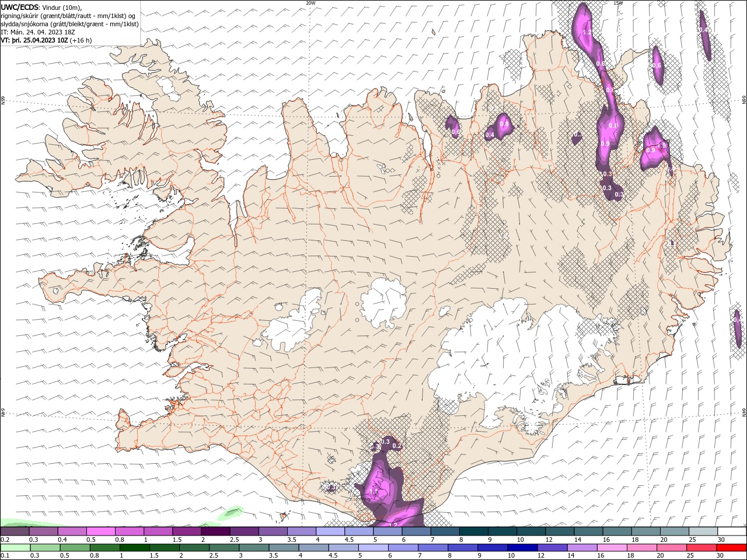Click the white Hofsjökull glacier in central Iceland

coord(383,302)
